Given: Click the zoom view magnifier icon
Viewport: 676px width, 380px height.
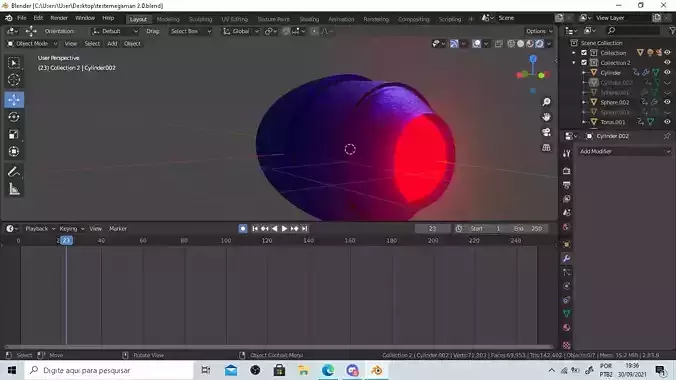Looking at the screenshot, I should point(546,102).
